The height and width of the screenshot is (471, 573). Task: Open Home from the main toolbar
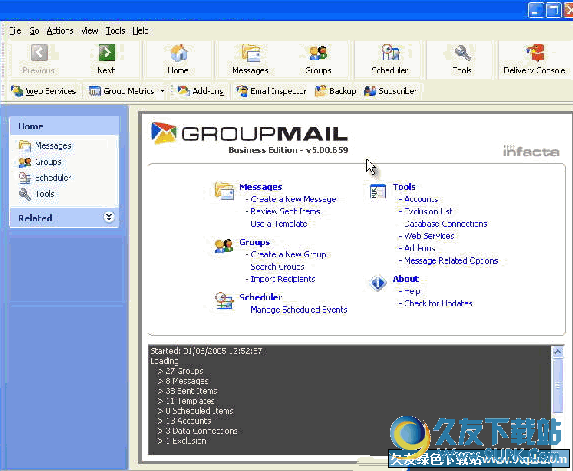click(179, 59)
